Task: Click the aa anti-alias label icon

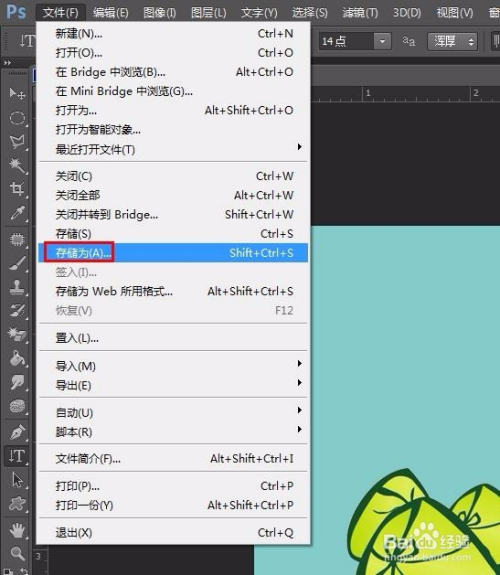Action: click(x=409, y=41)
